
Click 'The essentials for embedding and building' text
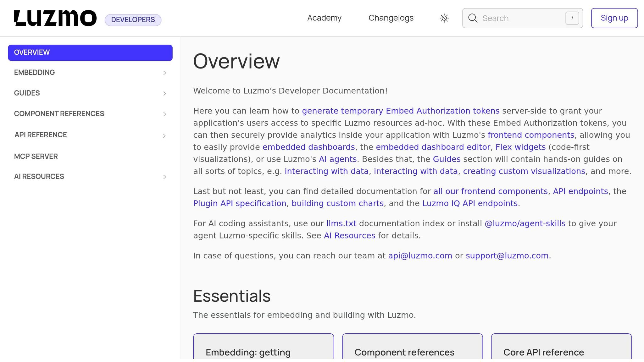point(304,315)
